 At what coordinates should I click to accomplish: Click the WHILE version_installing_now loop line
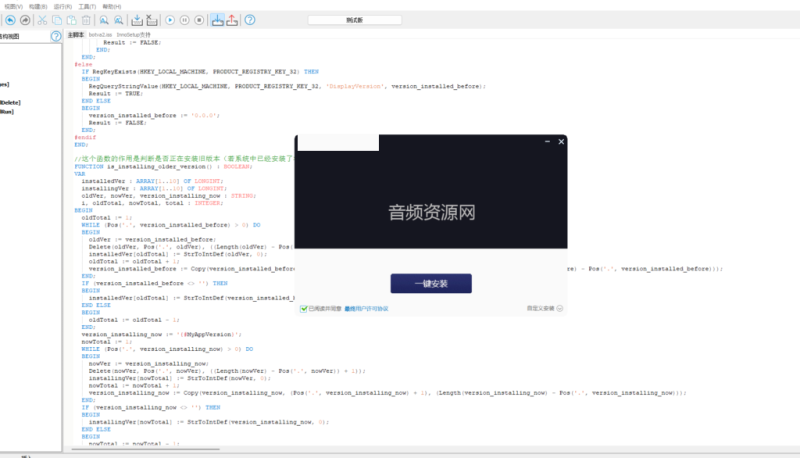tap(167, 349)
